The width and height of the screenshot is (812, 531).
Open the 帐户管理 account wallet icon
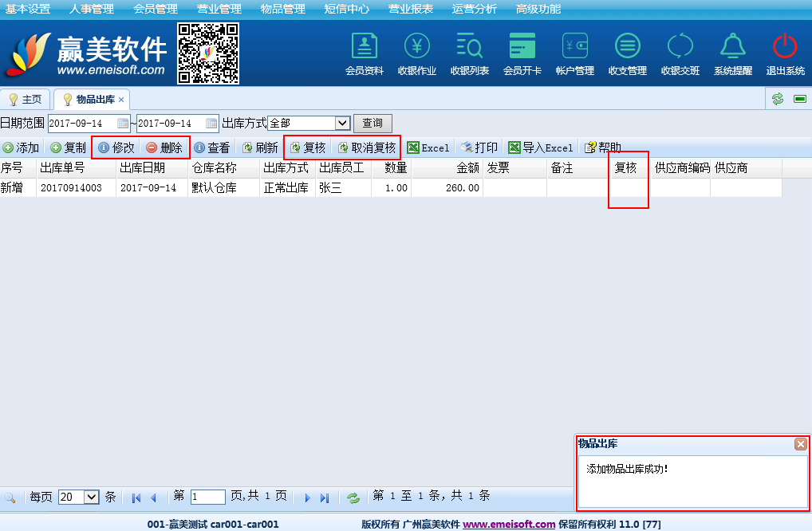coord(575,46)
